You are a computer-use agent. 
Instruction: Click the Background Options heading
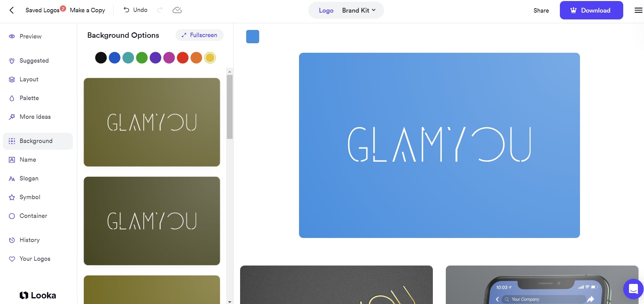point(123,35)
